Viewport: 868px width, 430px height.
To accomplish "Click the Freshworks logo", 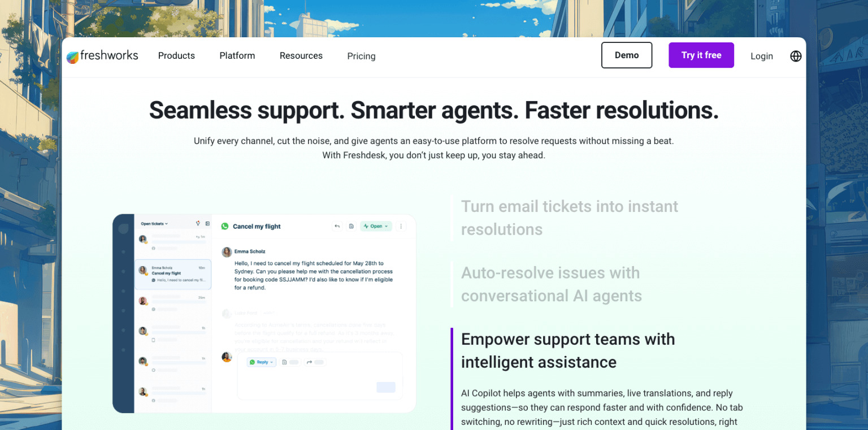I will coord(102,55).
